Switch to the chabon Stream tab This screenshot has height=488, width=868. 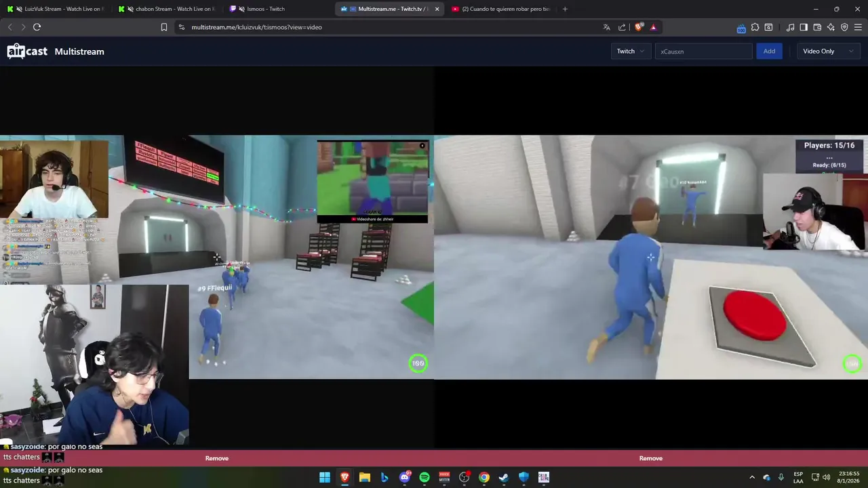[167, 9]
